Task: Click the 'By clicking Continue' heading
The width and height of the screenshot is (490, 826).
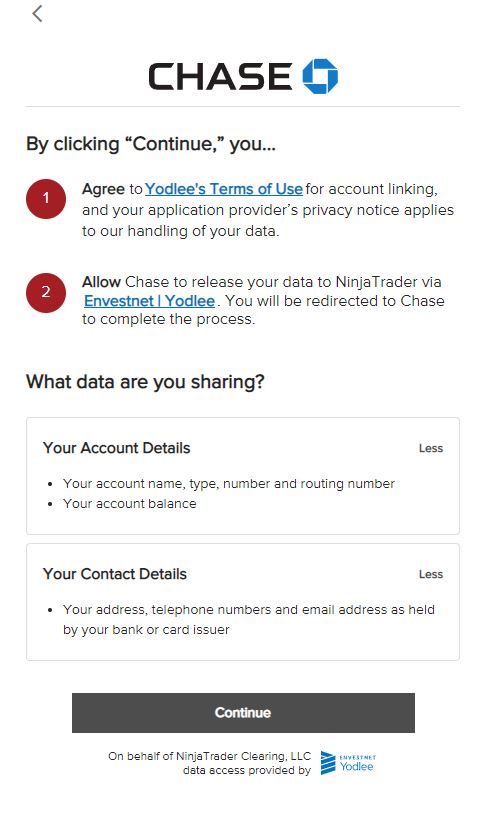Action: pyautogui.click(x=151, y=144)
